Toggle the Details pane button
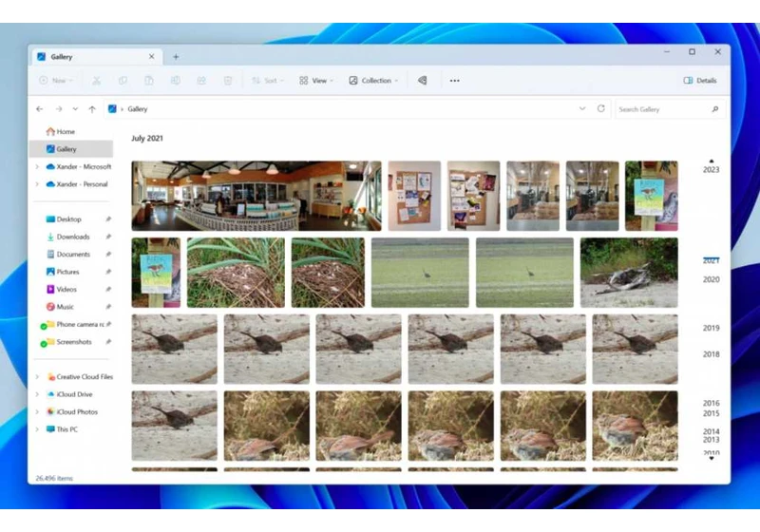The width and height of the screenshot is (760, 532). [700, 81]
